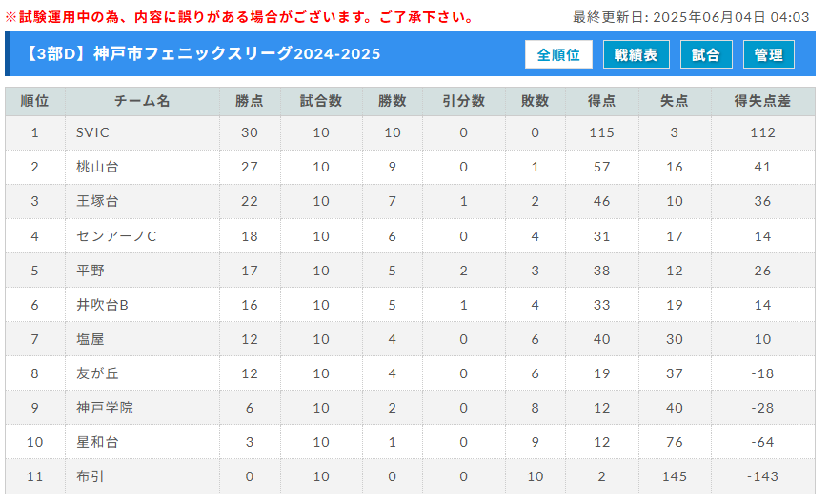Select team 王塚台 row name
829x504 pixels.
tap(97, 201)
